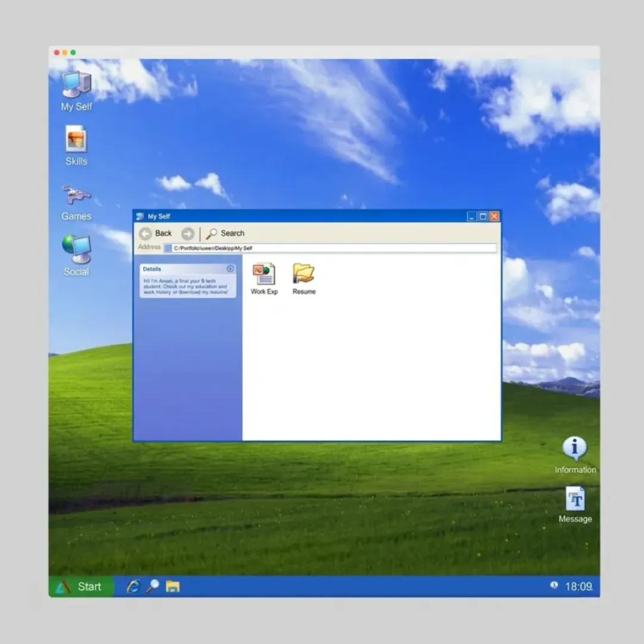Maximize the My Self window
644x644 pixels.
(484, 216)
